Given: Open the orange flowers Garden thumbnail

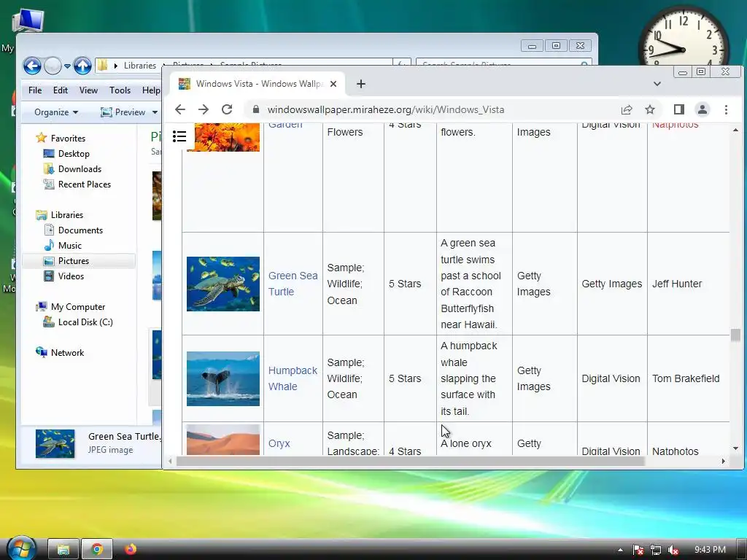Looking at the screenshot, I should [223, 137].
